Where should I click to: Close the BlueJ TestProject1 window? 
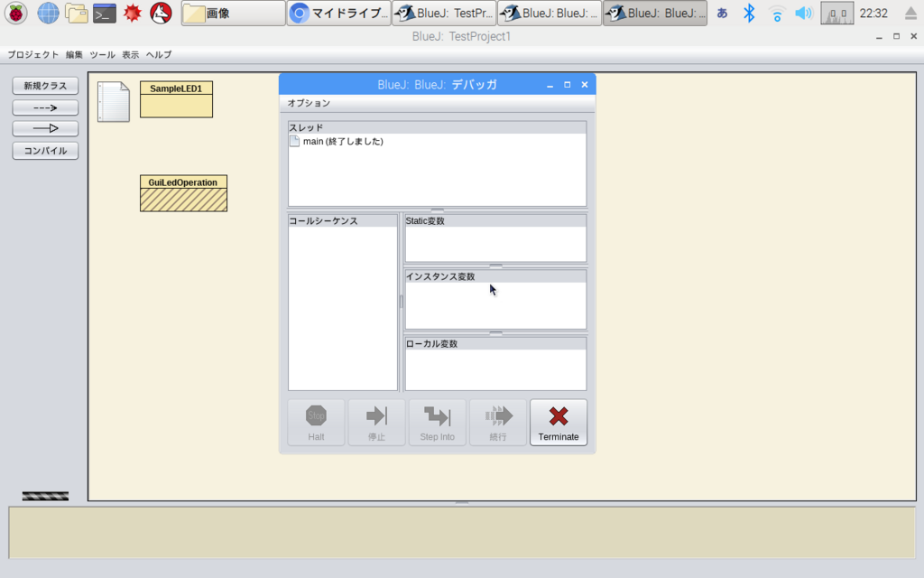tap(913, 36)
